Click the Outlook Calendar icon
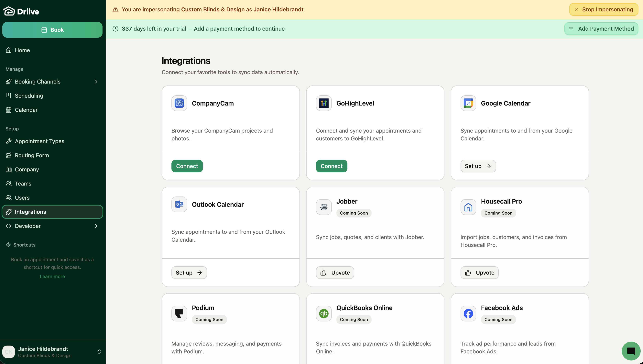This screenshot has width=643, height=364. click(x=179, y=204)
